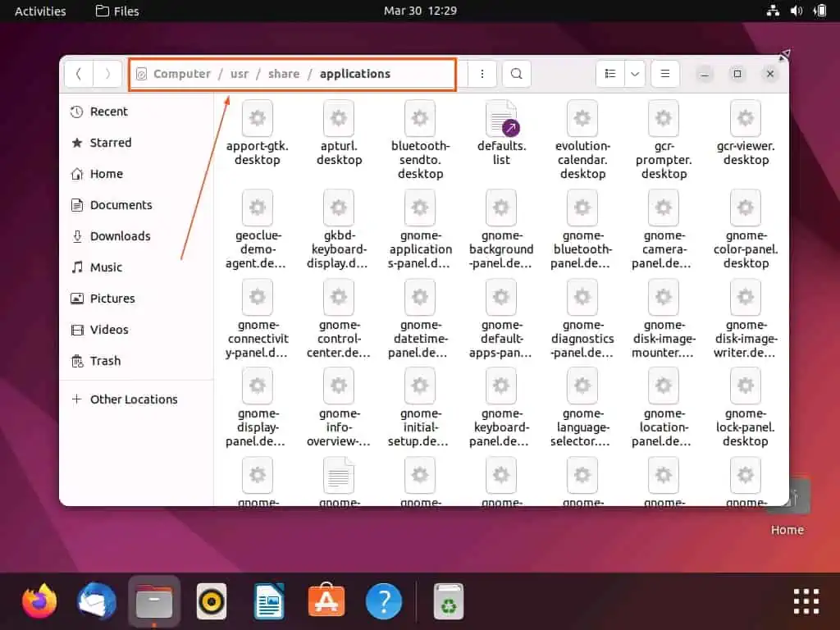Open Ubuntu Software from the dock
This screenshot has width=840, height=630.
pyautogui.click(x=326, y=600)
